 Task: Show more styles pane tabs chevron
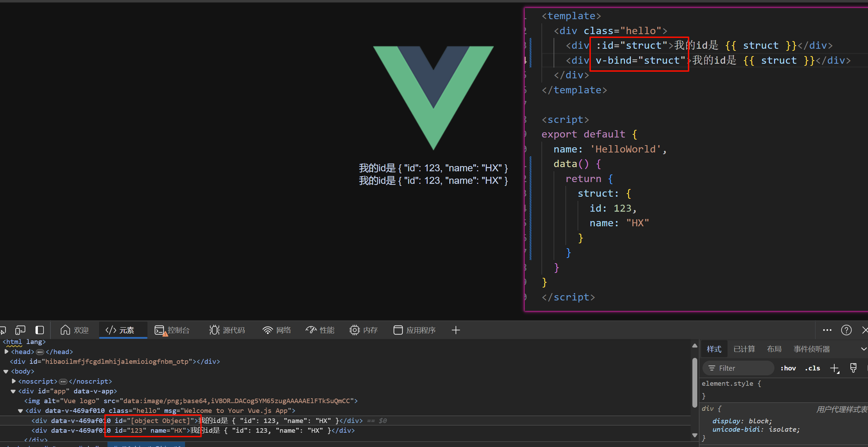tap(863, 349)
